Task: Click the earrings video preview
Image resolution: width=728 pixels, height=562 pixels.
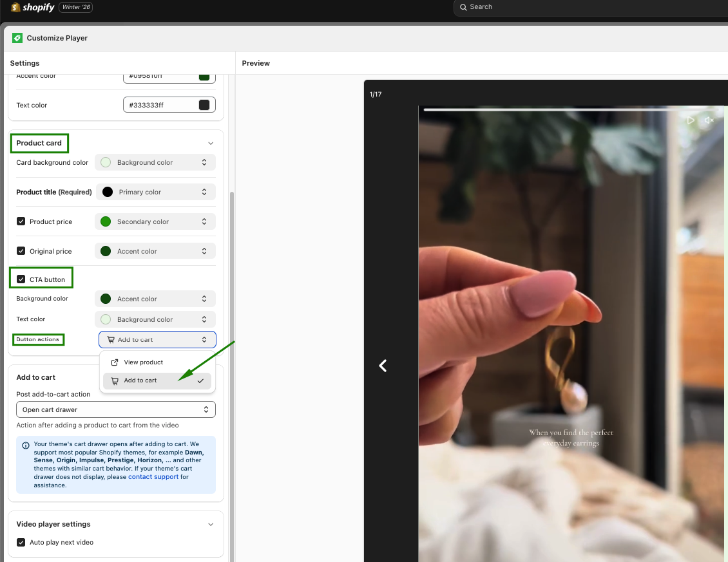Action: 571,334
